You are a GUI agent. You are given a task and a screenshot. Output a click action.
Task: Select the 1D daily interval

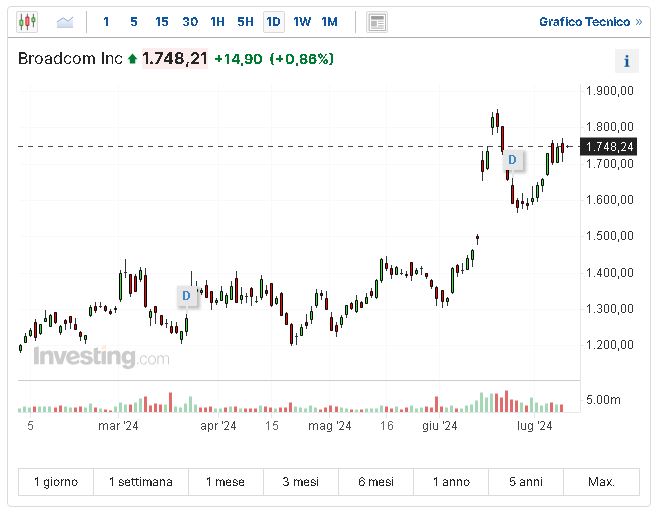(x=274, y=22)
